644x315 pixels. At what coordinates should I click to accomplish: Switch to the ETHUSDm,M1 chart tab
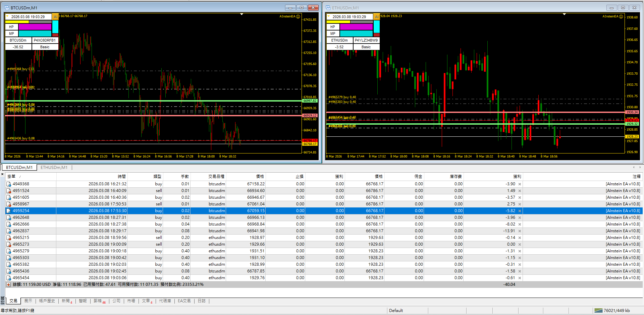coord(54,168)
